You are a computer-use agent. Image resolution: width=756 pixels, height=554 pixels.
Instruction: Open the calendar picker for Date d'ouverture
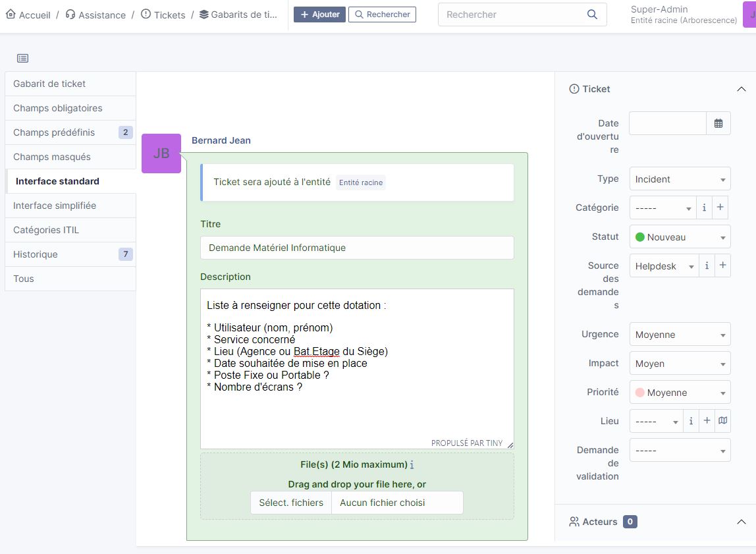pos(718,123)
